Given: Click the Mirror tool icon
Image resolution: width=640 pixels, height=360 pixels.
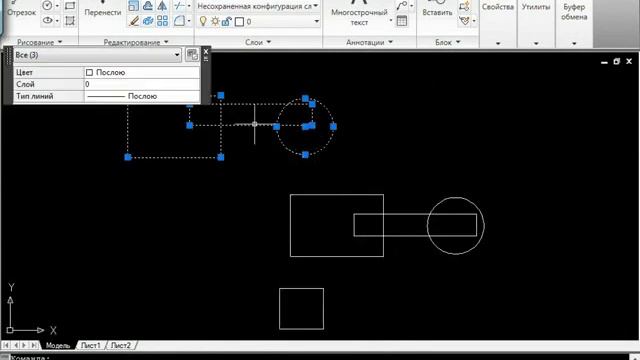Looking at the screenshot, I should pos(162,6).
